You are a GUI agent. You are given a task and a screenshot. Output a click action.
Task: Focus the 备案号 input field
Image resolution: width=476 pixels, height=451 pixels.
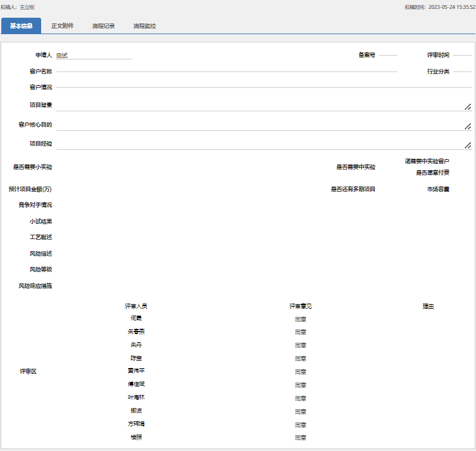[x=388, y=55]
